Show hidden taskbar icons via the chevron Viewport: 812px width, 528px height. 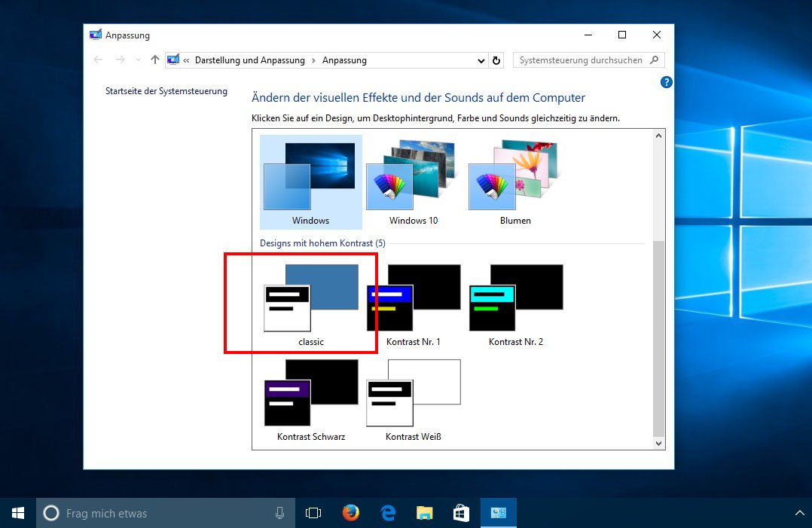pos(799,512)
